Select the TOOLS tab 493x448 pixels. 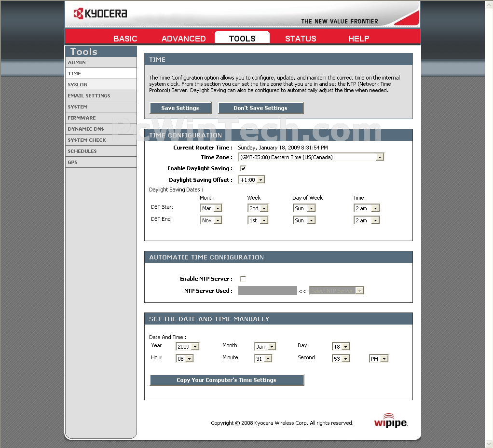242,38
